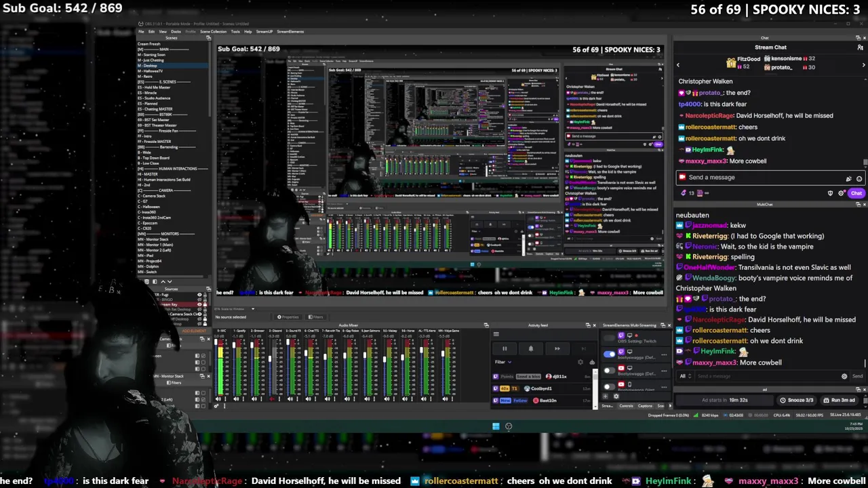
Task: Click the purple Chat send button
Action: click(x=856, y=193)
